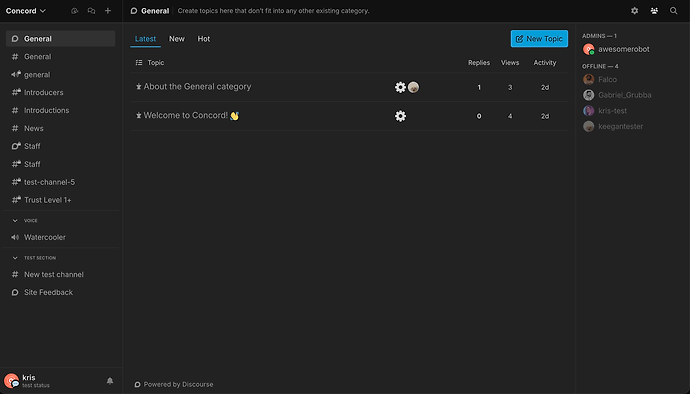Open the chat threads icon beside Concord

click(x=92, y=11)
